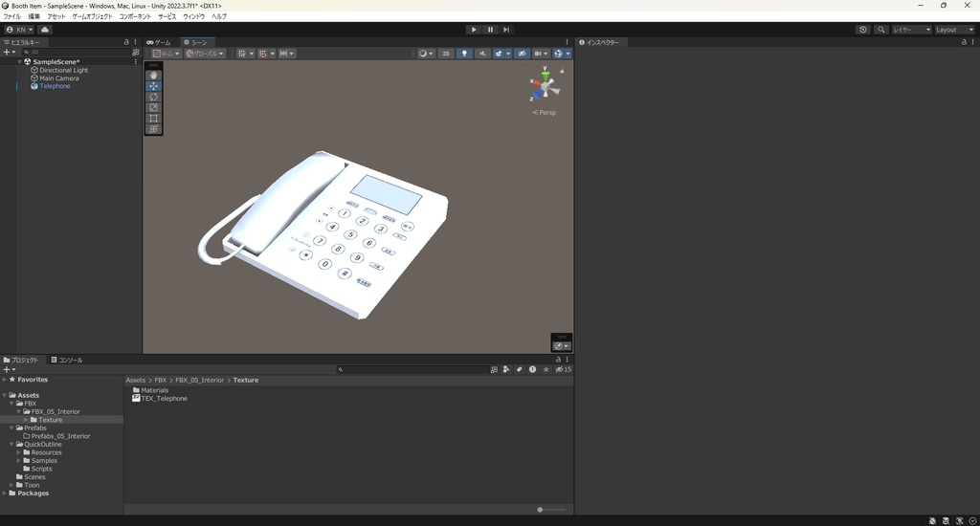Screen dimensions: 980x526
Task: Adjust the Project icon size slider
Action: tap(551, 510)
